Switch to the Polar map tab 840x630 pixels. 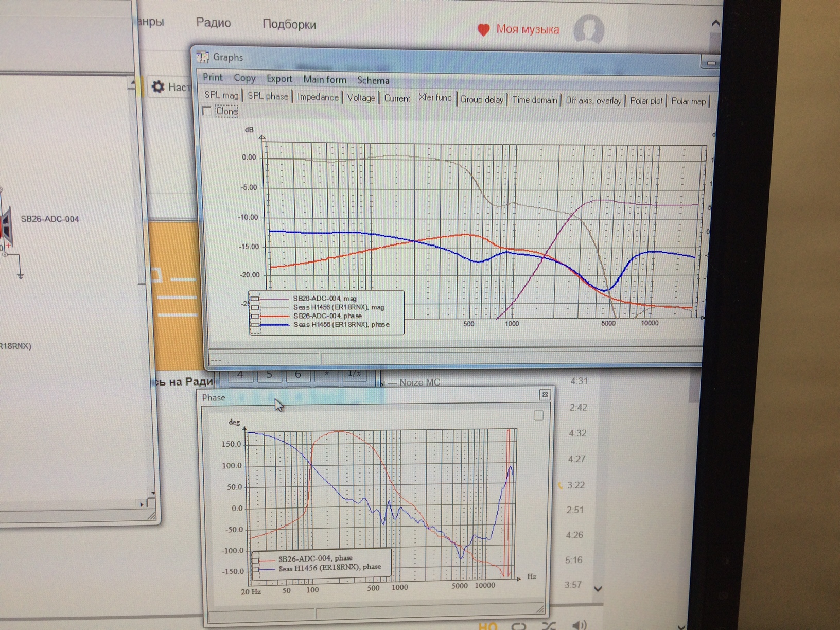pyautogui.click(x=688, y=101)
